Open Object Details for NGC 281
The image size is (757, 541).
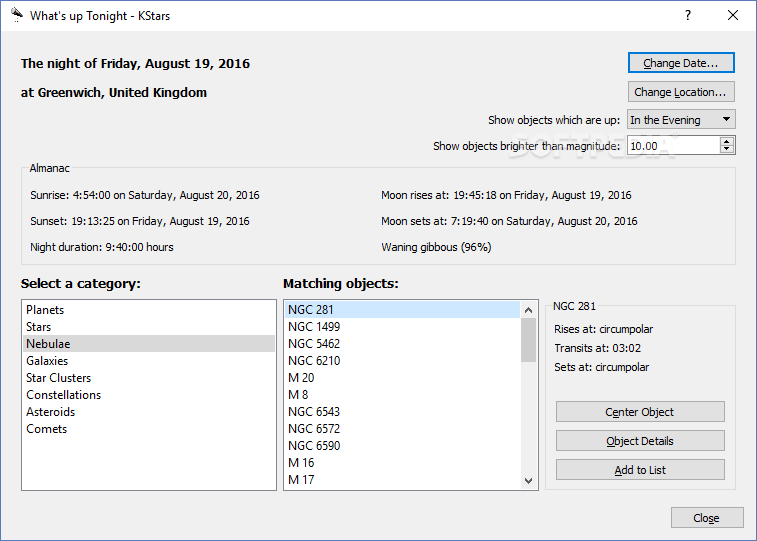(640, 441)
